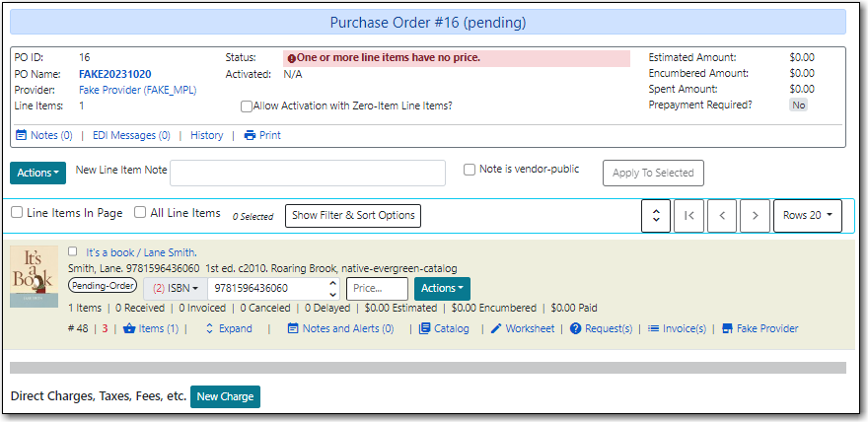Select All Line Items checkbox
Viewport: 868px width, 422px height.
tap(140, 213)
